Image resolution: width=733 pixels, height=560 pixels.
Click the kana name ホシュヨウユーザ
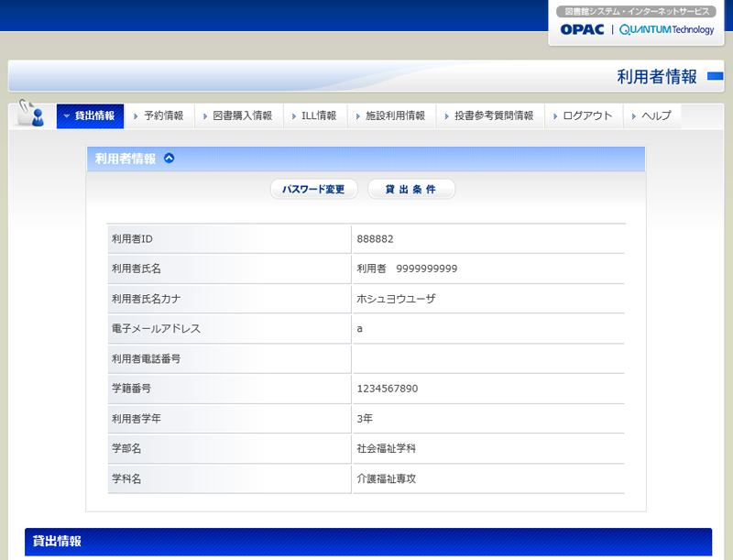pyautogui.click(x=396, y=299)
